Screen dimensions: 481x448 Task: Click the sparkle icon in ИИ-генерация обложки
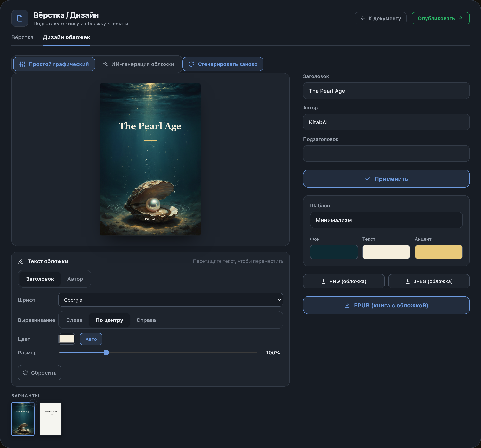coord(106,64)
